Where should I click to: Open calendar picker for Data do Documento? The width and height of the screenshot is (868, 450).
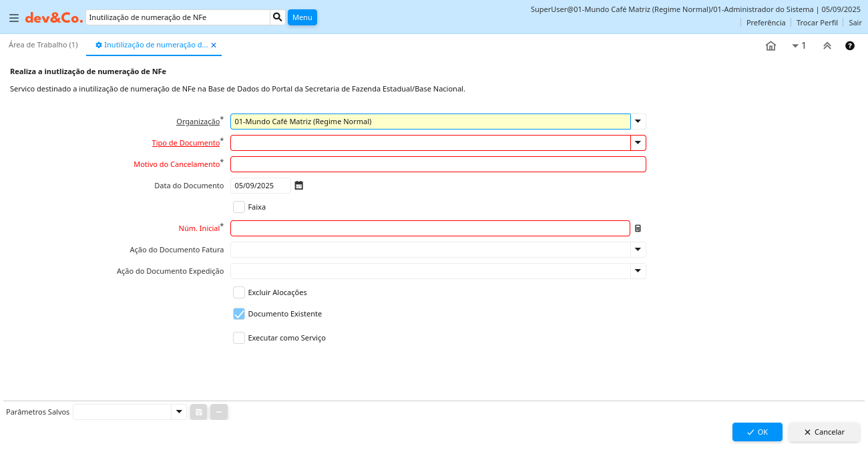tap(299, 186)
